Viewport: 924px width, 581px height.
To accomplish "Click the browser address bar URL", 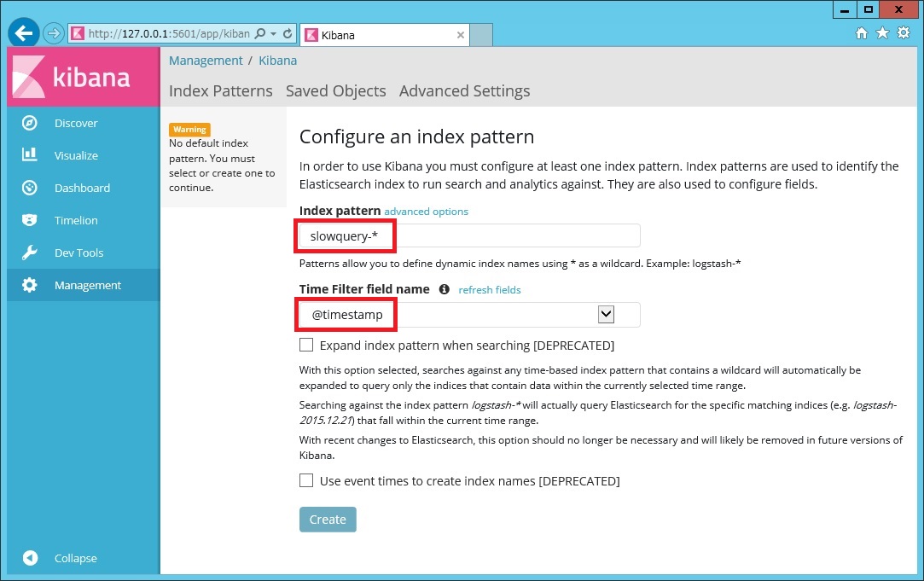I will coord(169,33).
